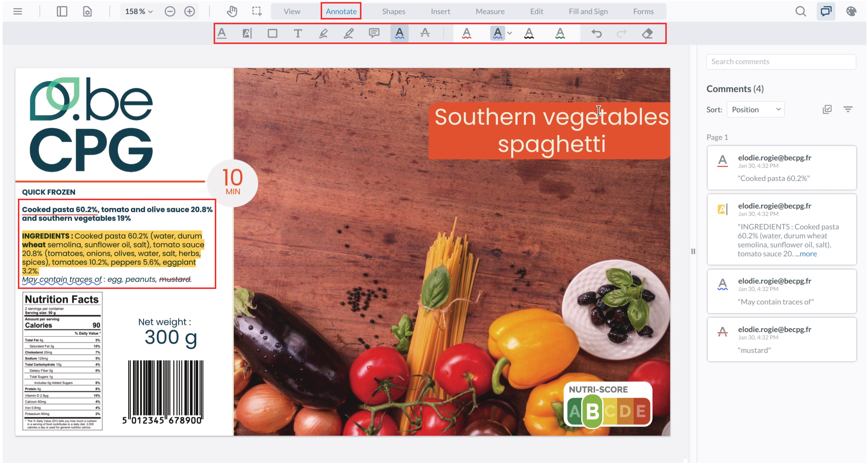This screenshot has height=463, width=868.
Task: Select the text highlight tool
Action: (x=247, y=33)
